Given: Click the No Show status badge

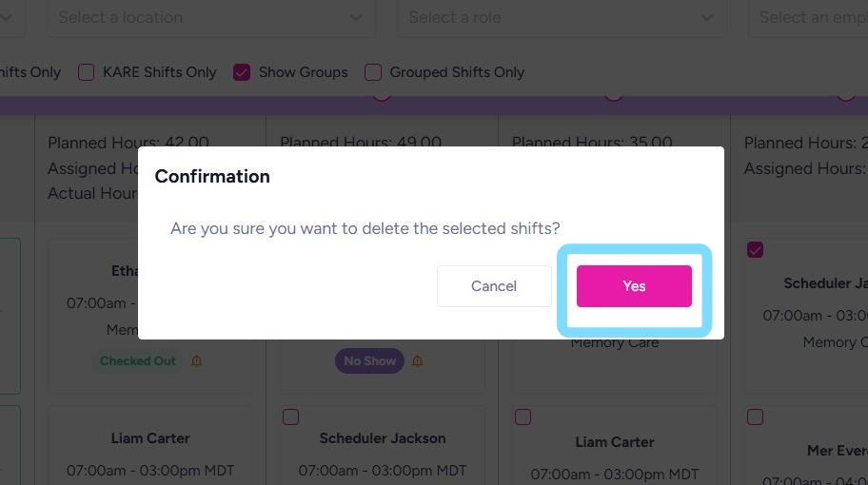Looking at the screenshot, I should (369, 361).
